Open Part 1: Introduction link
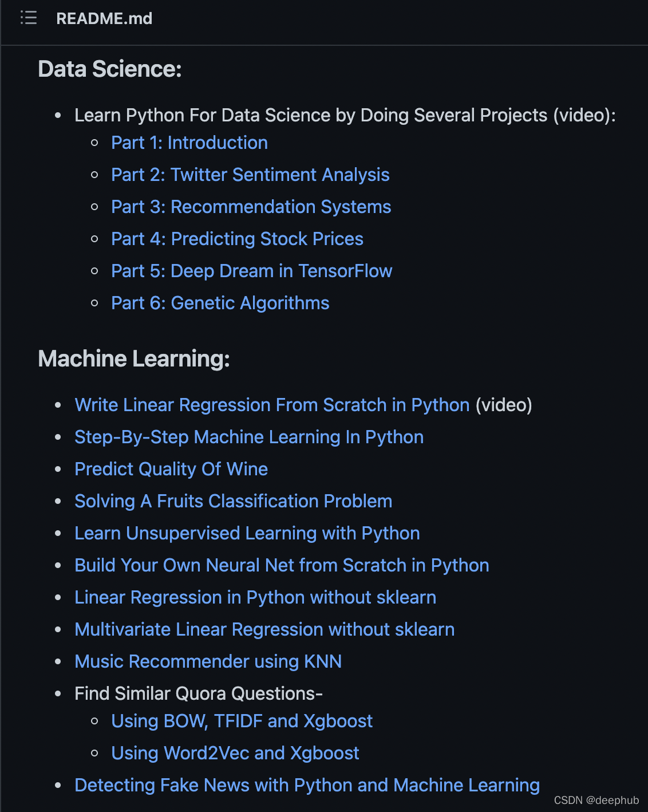The width and height of the screenshot is (648, 812). pos(189,143)
